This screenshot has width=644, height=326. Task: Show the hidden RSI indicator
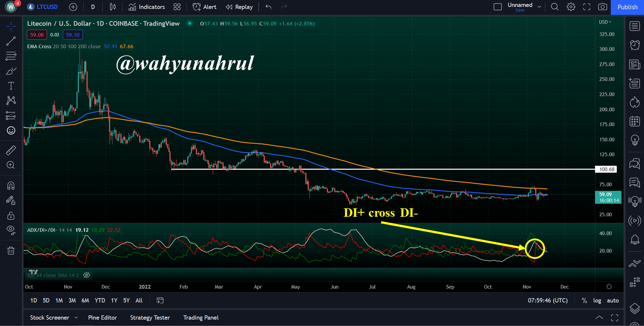(87, 275)
